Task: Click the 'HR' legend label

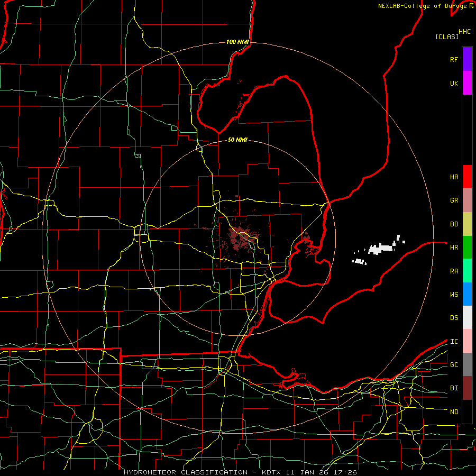Action: (454, 248)
